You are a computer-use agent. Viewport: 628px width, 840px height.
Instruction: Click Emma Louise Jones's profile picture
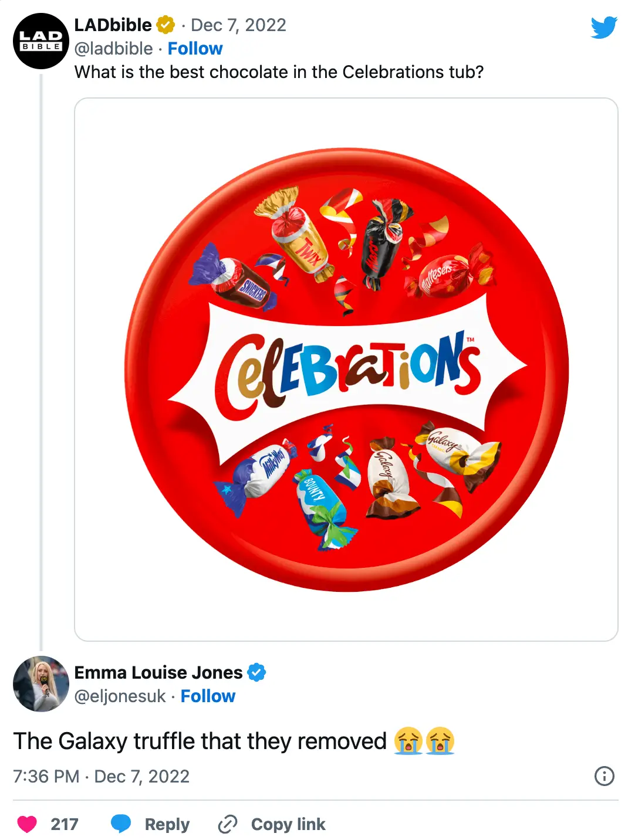tap(41, 684)
